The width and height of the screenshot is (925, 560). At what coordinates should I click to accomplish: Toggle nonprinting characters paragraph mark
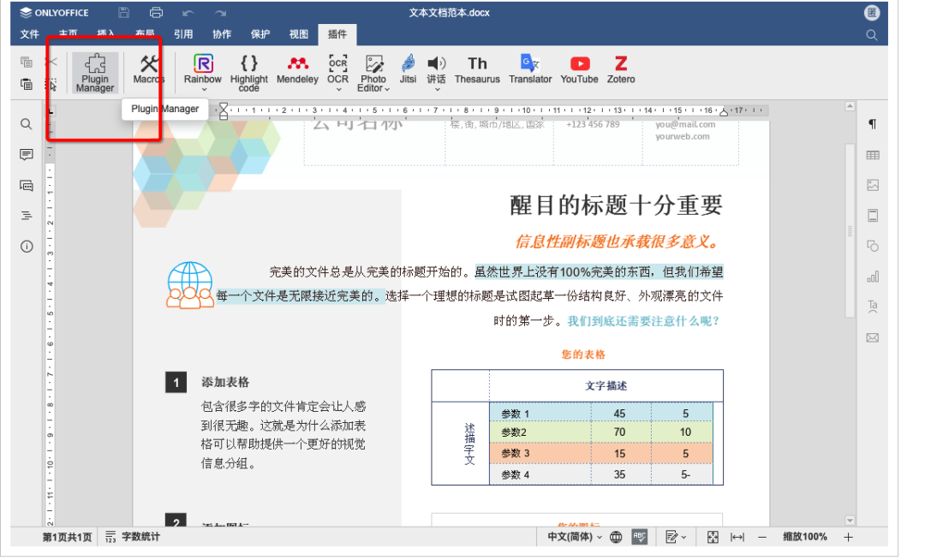click(x=872, y=124)
